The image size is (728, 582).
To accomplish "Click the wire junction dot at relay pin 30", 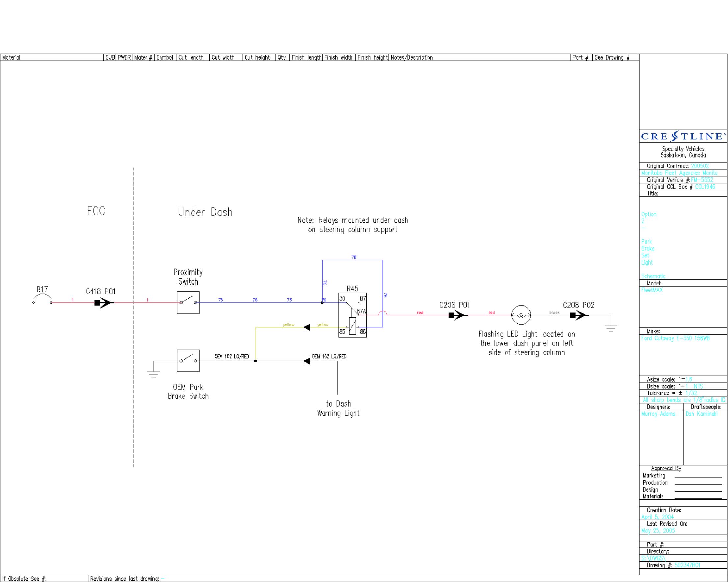I will point(322,302).
